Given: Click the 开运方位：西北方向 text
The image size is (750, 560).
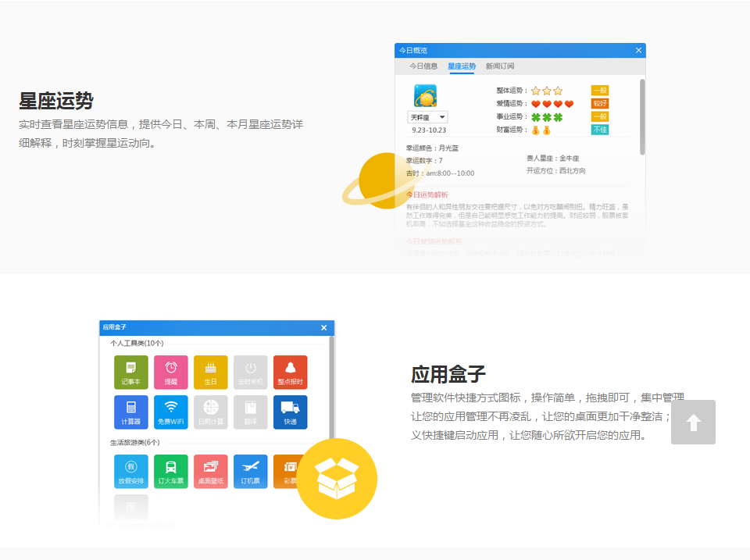Looking at the screenshot, I should point(555,171).
